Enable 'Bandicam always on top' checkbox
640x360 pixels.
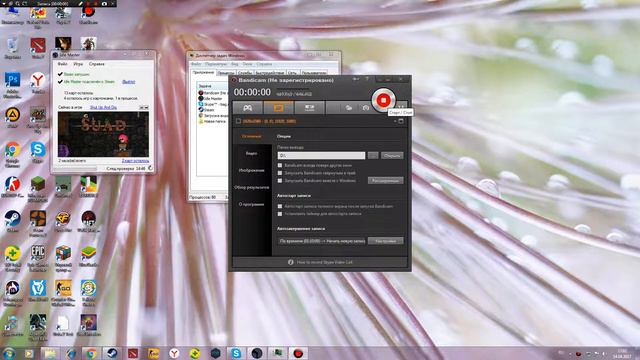(280, 165)
